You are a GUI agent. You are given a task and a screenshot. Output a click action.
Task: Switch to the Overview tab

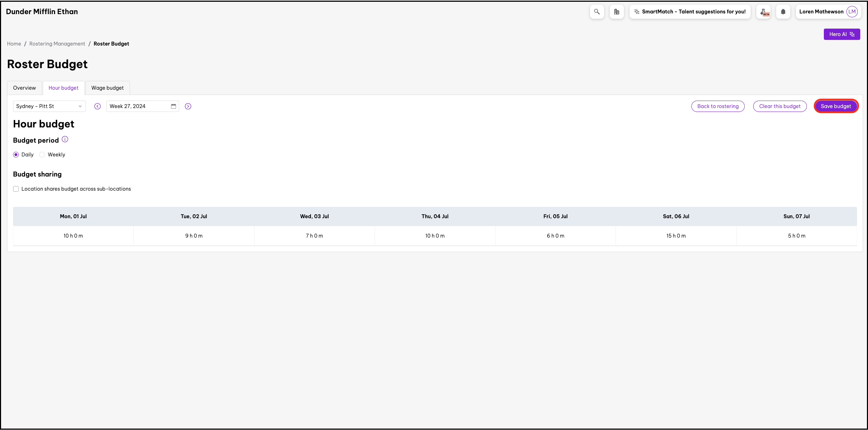[24, 88]
